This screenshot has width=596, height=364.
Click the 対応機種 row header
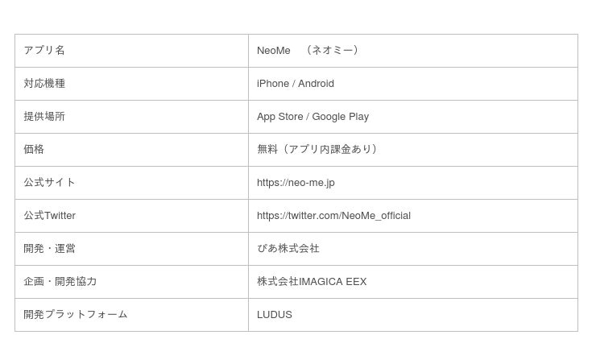[44, 84]
